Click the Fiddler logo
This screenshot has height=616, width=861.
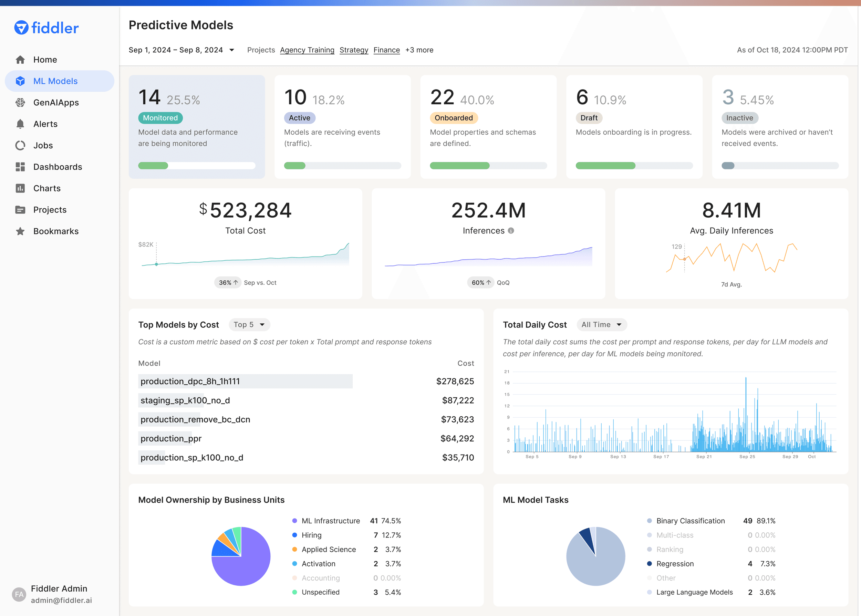point(46,28)
